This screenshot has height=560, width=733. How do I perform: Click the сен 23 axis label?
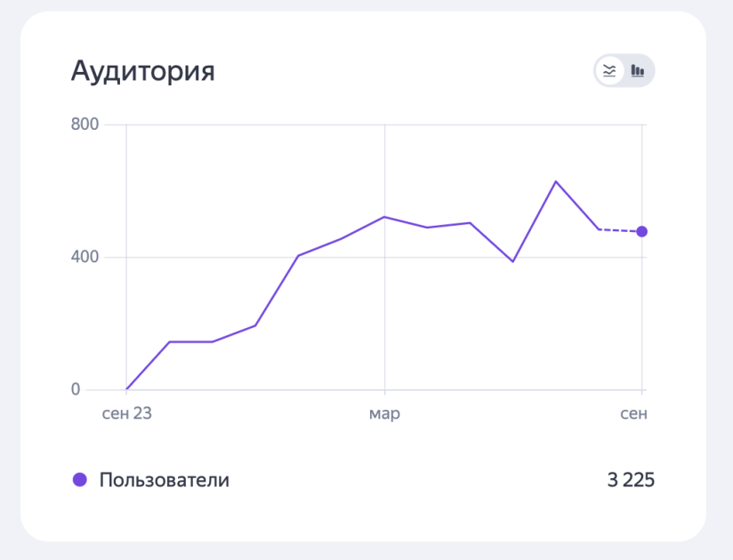(126, 413)
